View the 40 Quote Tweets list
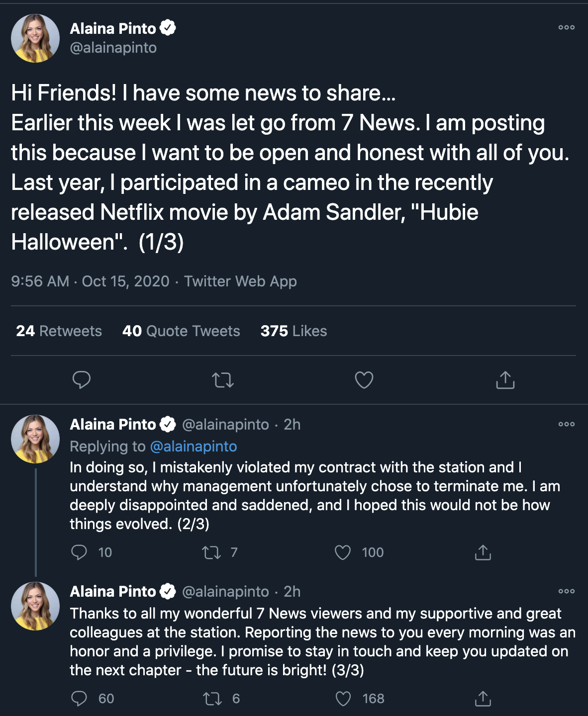 [181, 331]
